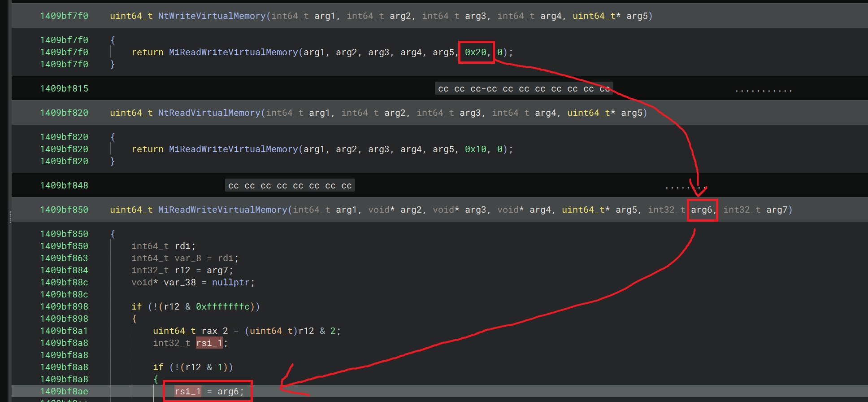
Task: Select r12 in the int32_t r12 declaration
Action: [182, 271]
